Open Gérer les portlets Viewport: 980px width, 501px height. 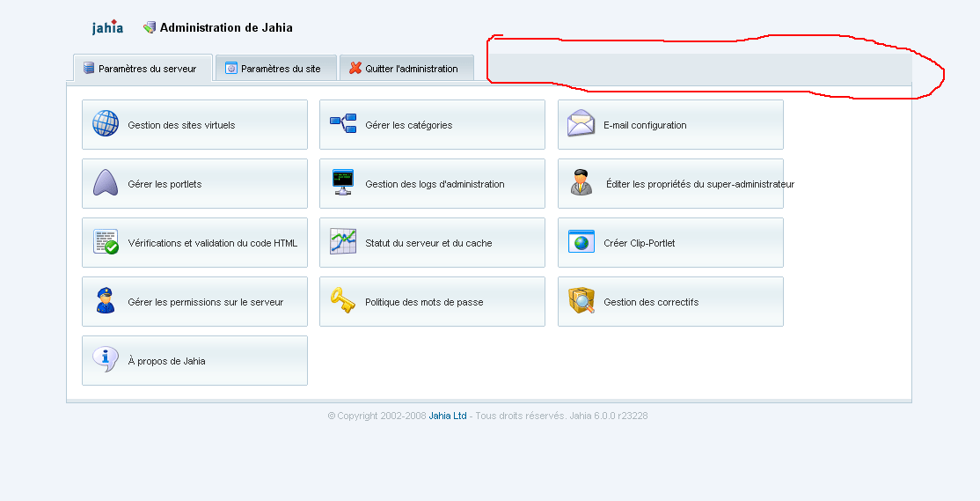pos(195,183)
